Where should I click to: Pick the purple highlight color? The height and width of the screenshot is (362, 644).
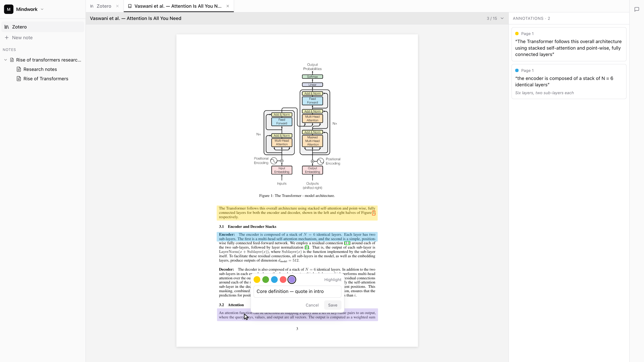point(292,280)
